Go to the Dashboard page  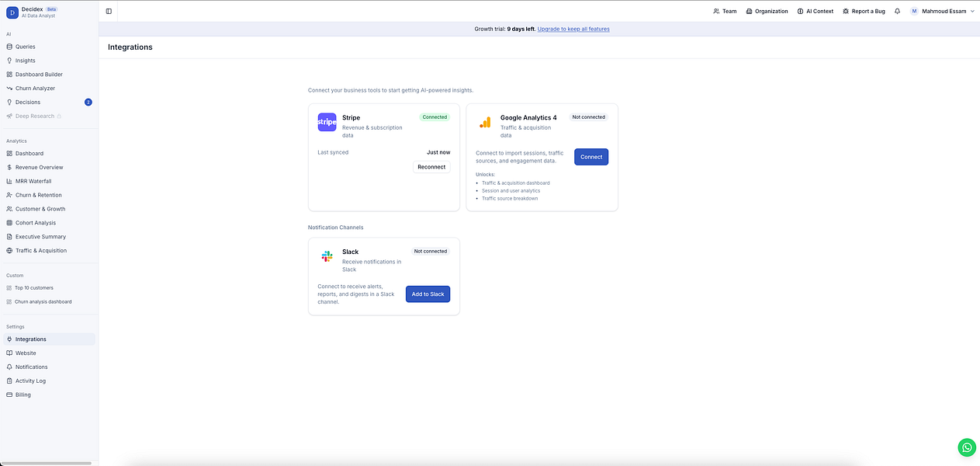point(49,153)
